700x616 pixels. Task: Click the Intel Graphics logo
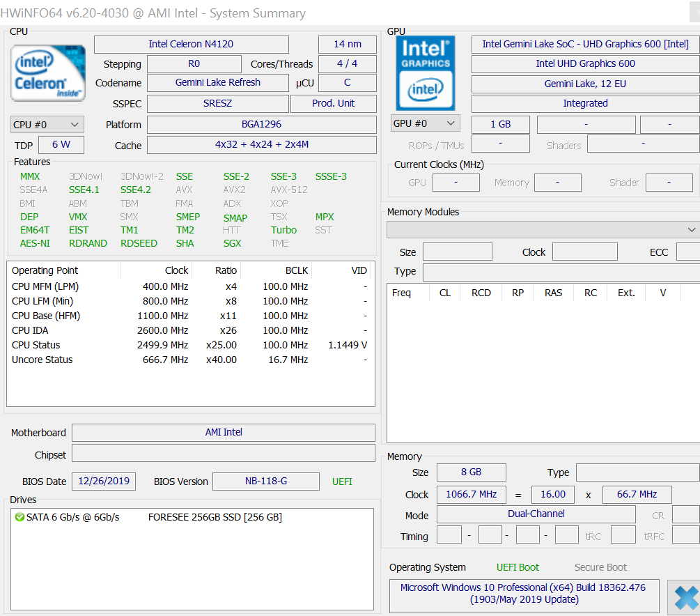pos(426,73)
